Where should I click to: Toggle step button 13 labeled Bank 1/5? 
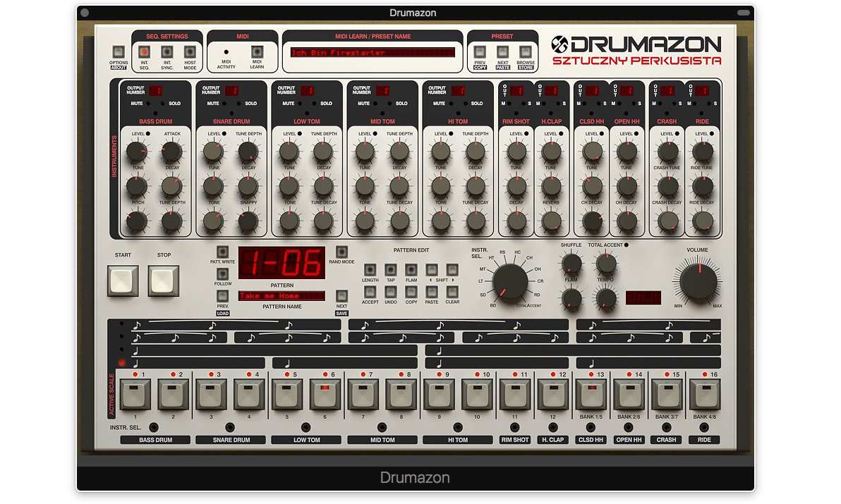591,395
